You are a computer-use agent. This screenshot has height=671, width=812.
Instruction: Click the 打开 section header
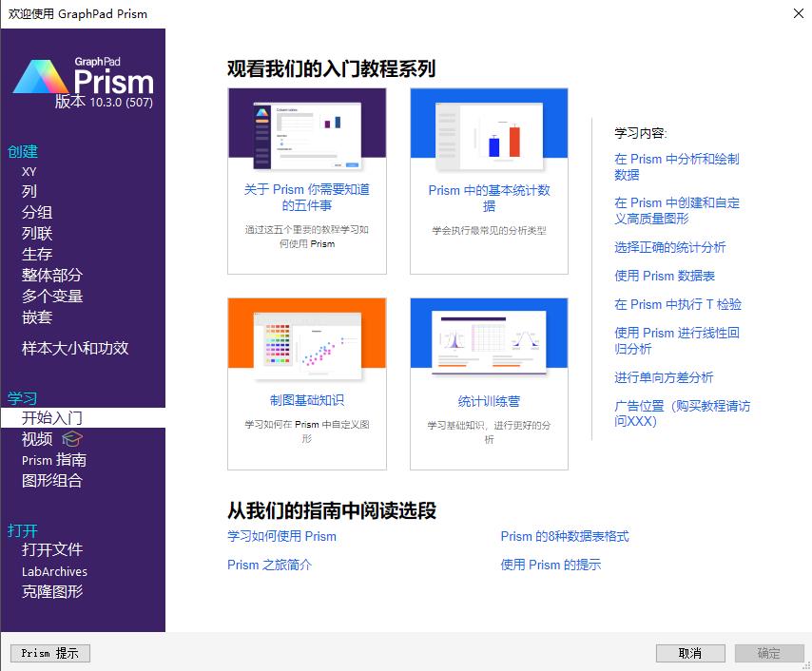[23, 530]
